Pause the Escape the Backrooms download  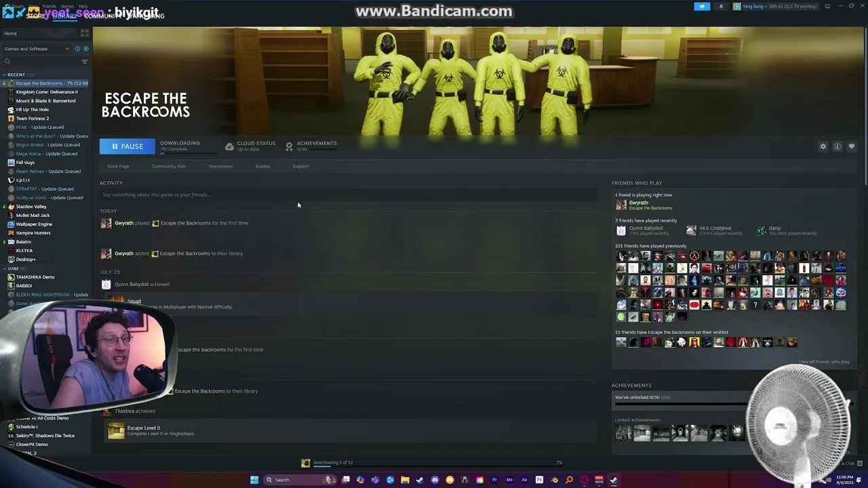(127, 146)
